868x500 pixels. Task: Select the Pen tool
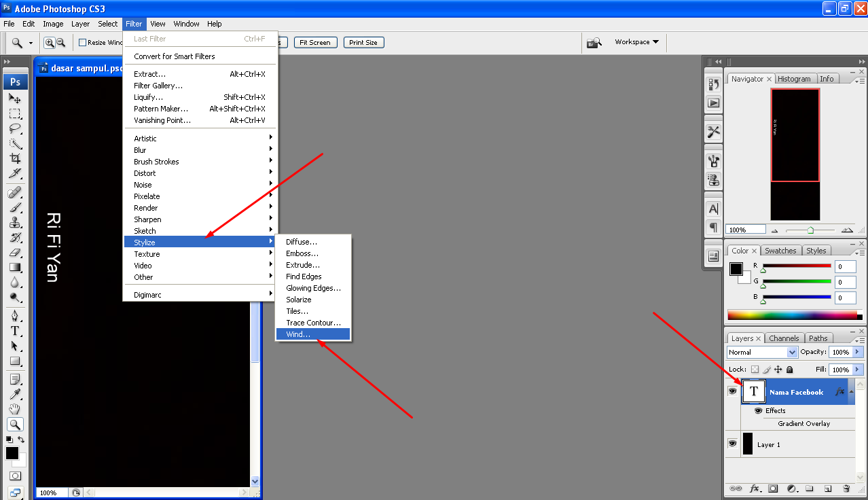(x=15, y=317)
